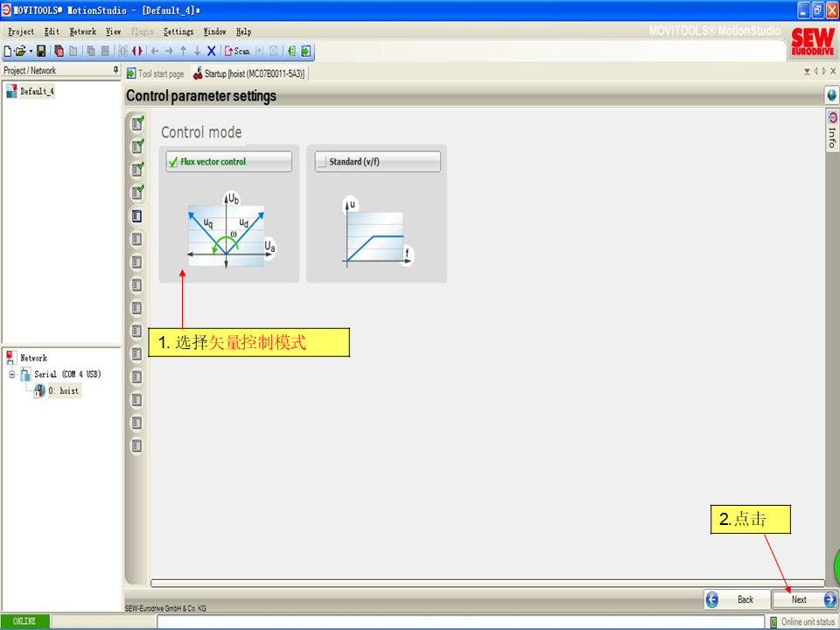Click the blue X delete toolbar icon
Image resolution: width=840 pixels, height=630 pixels.
(211, 52)
